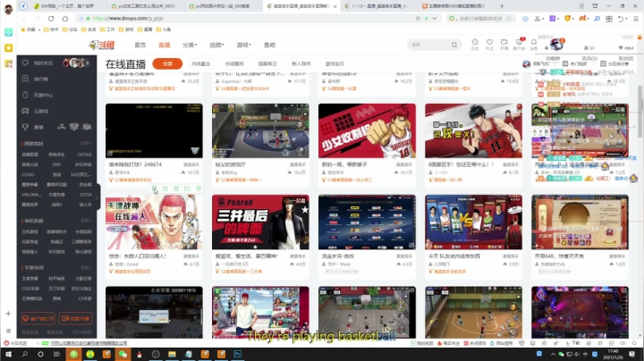This screenshot has height=361, width=644.
Task: Open a new browser tab with plus
Action: pos(502,5)
